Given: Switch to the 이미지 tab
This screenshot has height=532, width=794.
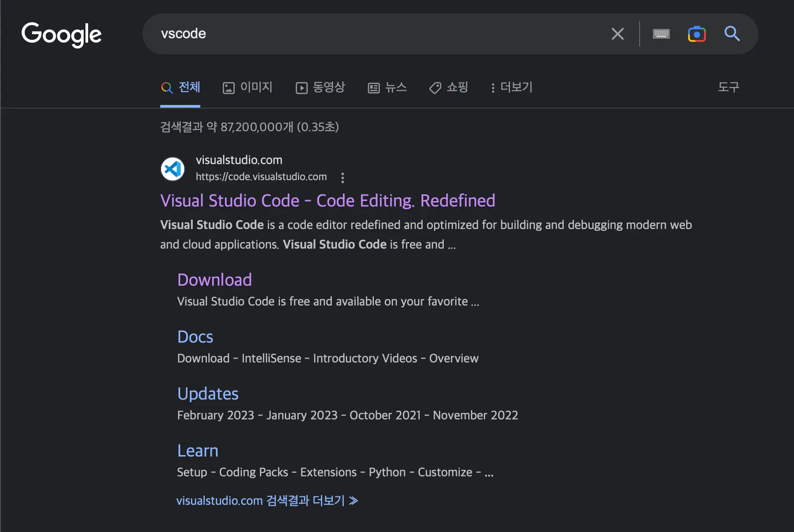Looking at the screenshot, I should pos(247,87).
